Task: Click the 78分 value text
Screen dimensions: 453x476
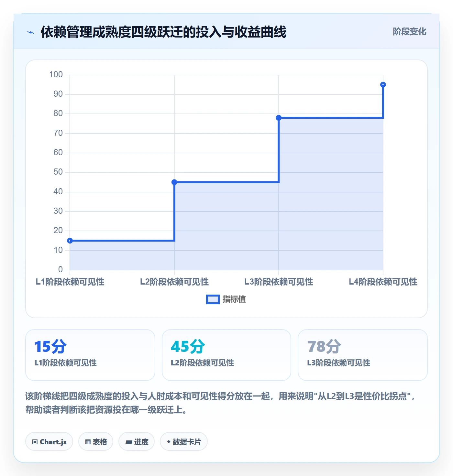Action: [324, 346]
